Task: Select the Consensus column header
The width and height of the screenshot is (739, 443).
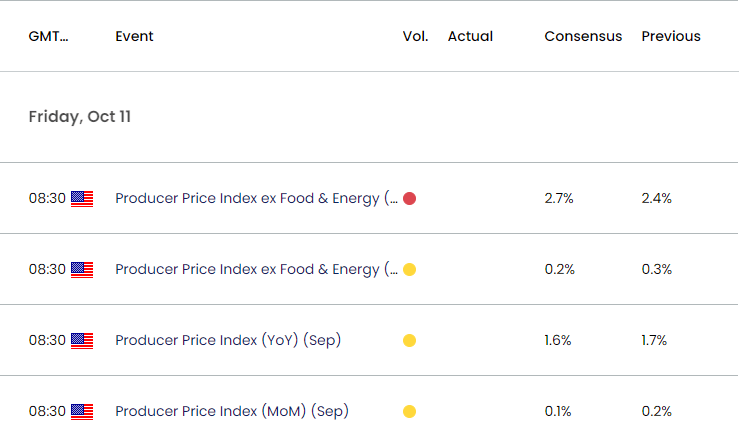Action: [583, 36]
